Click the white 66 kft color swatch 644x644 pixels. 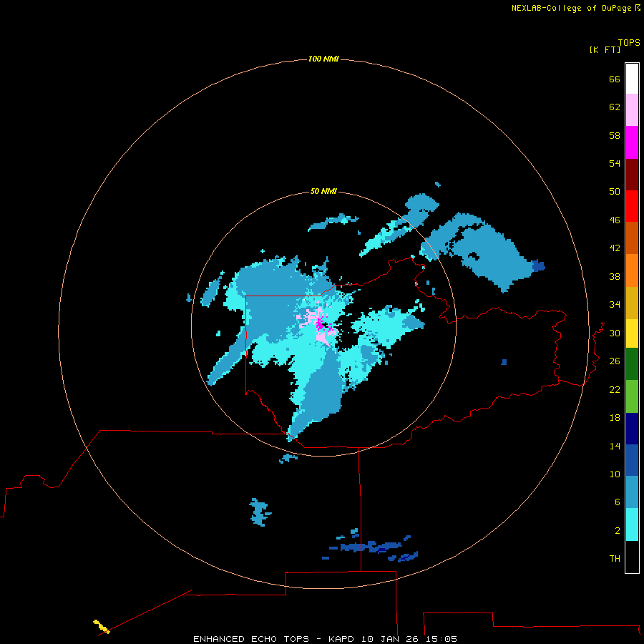coord(632,79)
